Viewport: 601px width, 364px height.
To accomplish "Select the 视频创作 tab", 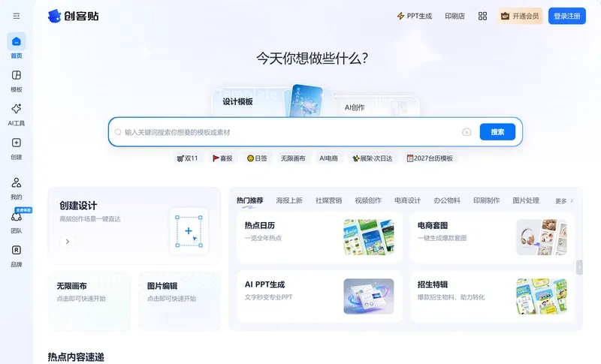I will pos(368,200).
